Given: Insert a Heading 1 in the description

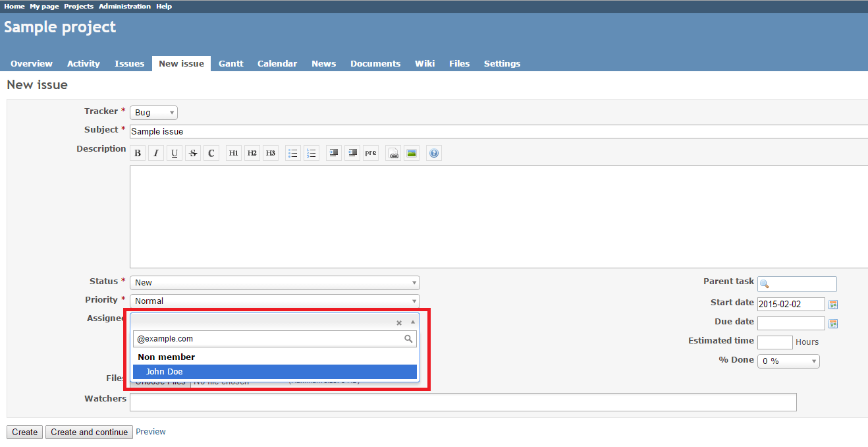Looking at the screenshot, I should pos(233,152).
